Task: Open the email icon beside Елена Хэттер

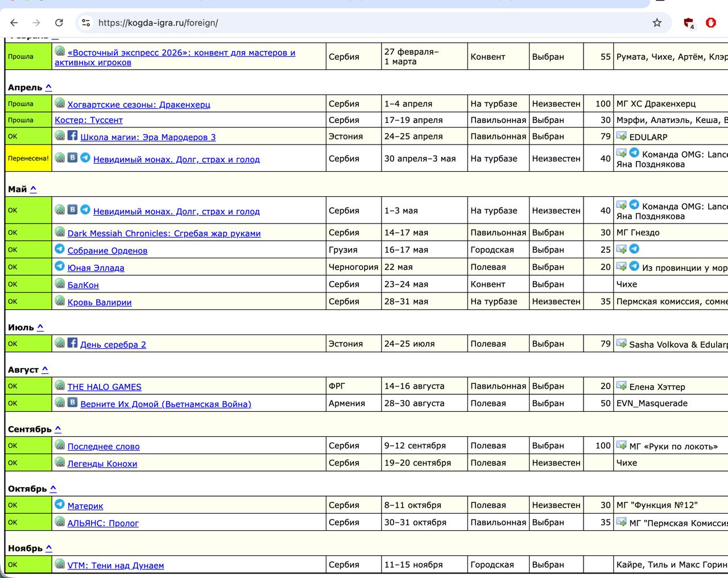Action: [621, 386]
